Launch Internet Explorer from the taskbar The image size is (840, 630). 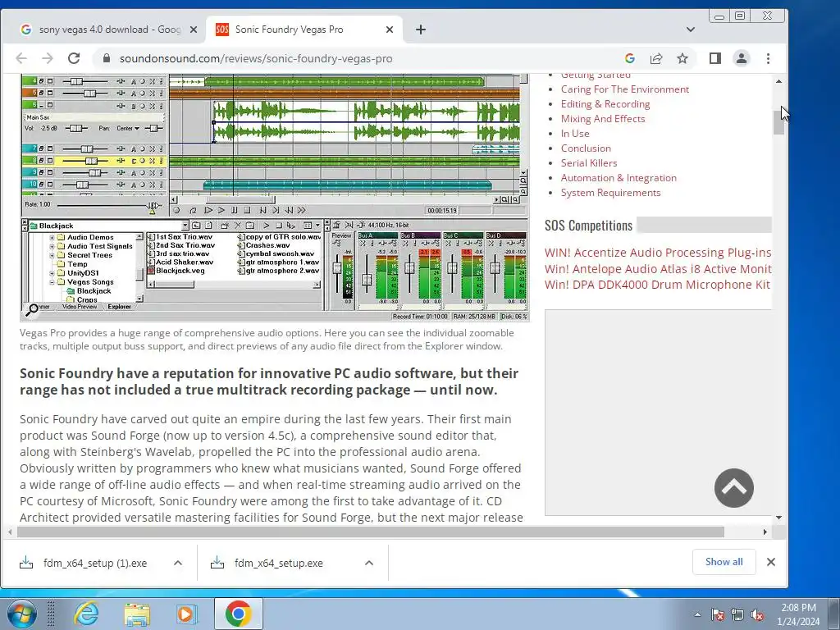coord(86,614)
